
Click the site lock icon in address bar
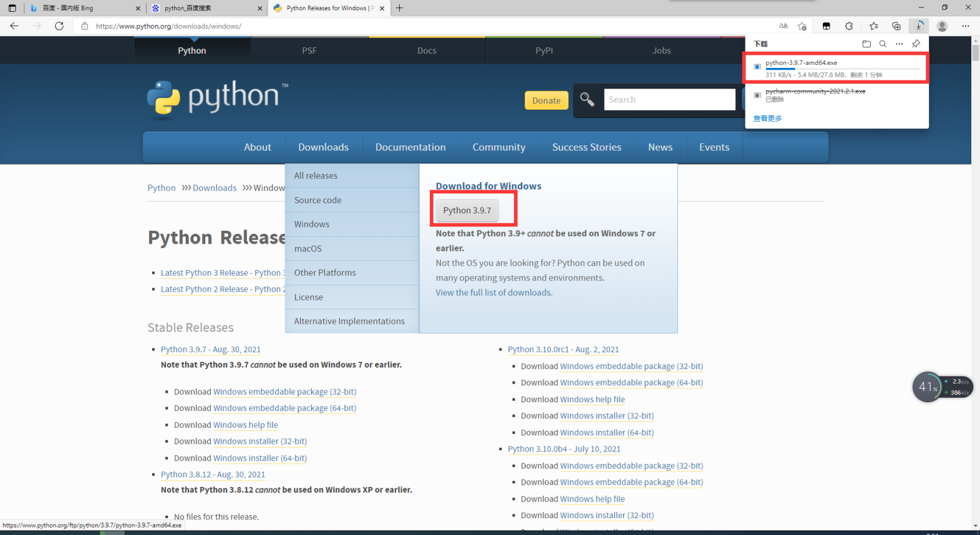click(x=85, y=26)
